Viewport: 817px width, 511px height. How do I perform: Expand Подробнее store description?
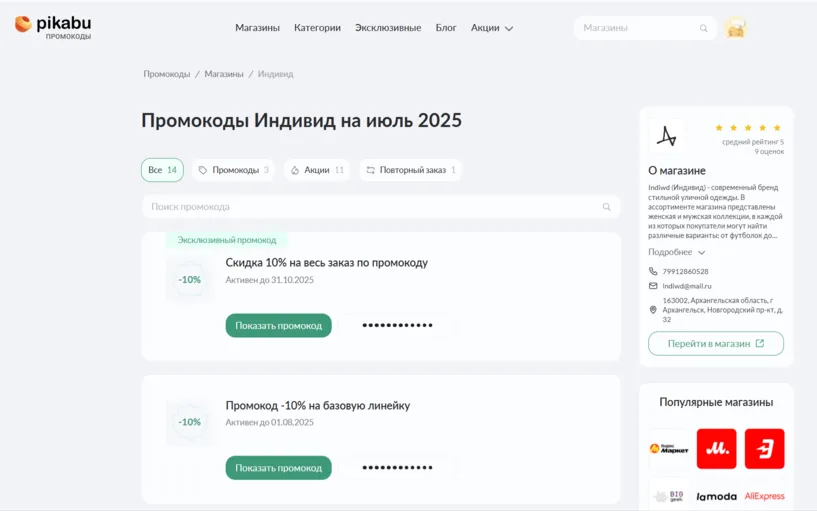tap(676, 252)
